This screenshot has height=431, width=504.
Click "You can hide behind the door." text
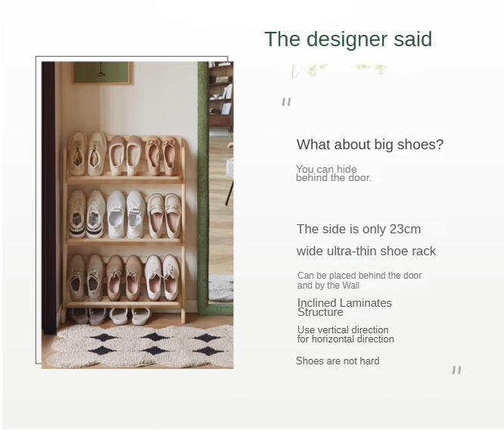tap(333, 173)
